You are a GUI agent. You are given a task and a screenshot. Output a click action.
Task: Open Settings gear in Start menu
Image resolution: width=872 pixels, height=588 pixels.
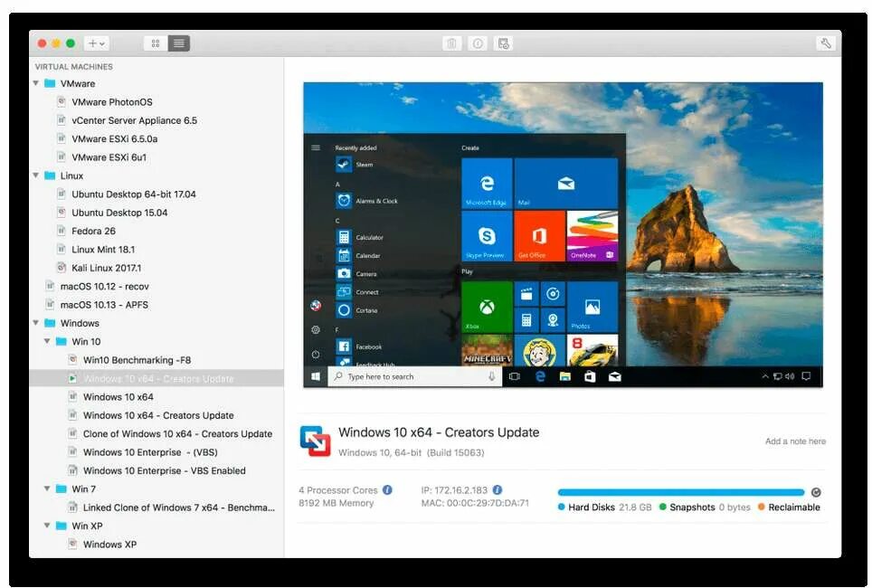[316, 330]
